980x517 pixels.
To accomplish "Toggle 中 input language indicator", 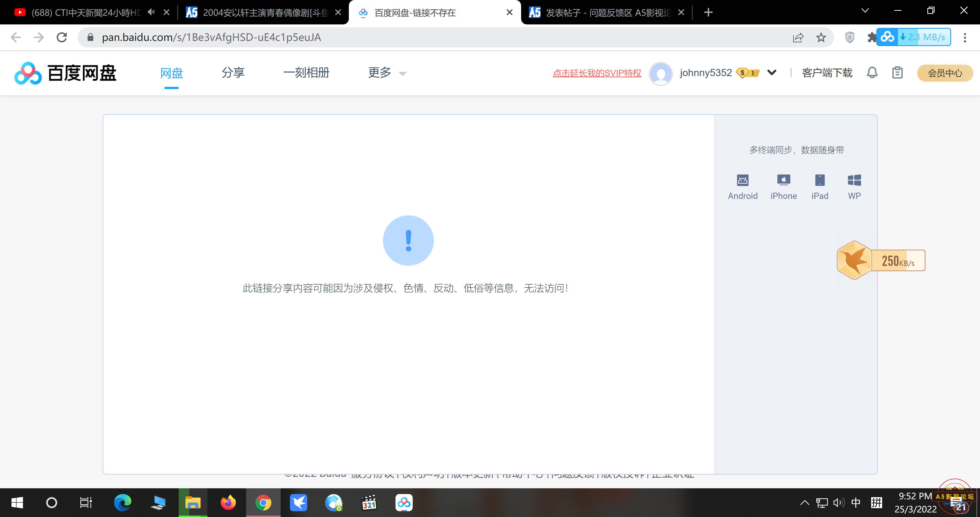I will pyautogui.click(x=856, y=503).
